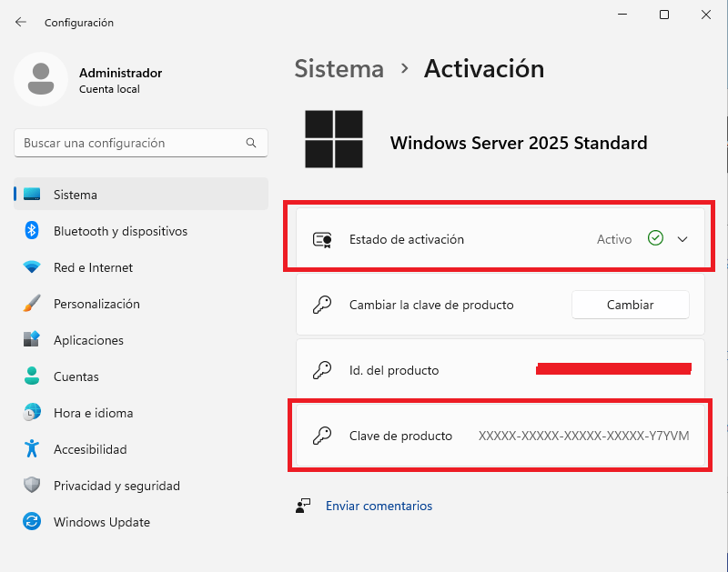Click the Activación page heading

[484, 69]
